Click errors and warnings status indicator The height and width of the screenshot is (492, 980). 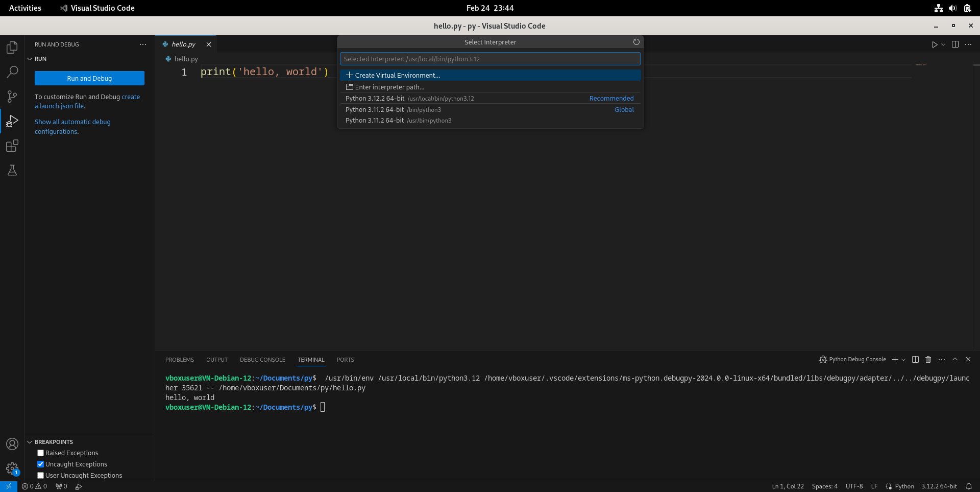pos(35,486)
